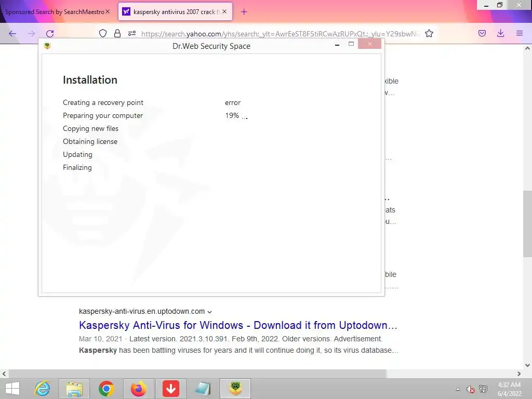Screen dimensions: 532x399
Task: Restore down the Firefox window
Action: pyautogui.click(x=500, y=5)
